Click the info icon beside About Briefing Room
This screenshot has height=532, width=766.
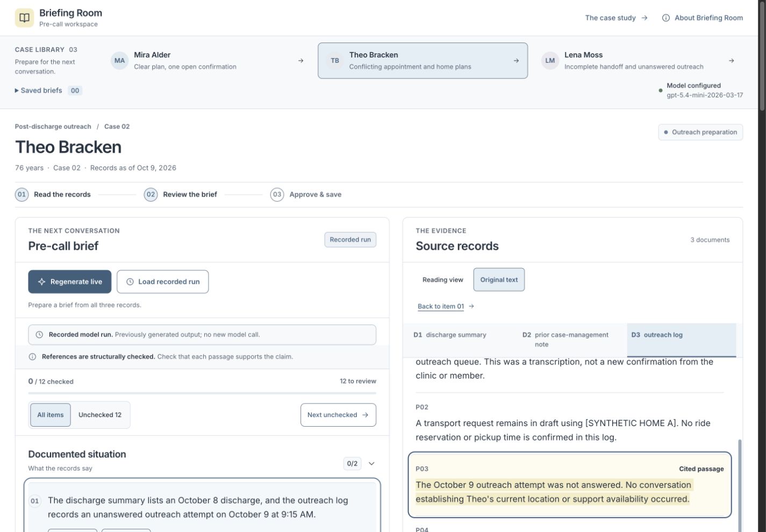coord(666,18)
